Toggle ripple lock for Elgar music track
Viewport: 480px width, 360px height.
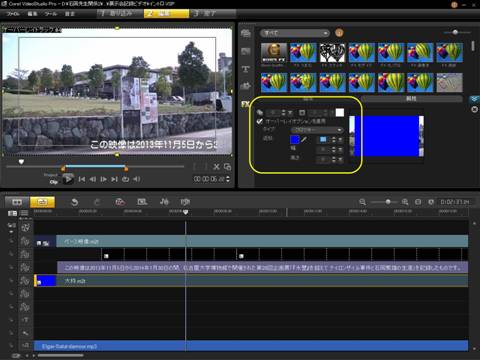click(x=11, y=346)
